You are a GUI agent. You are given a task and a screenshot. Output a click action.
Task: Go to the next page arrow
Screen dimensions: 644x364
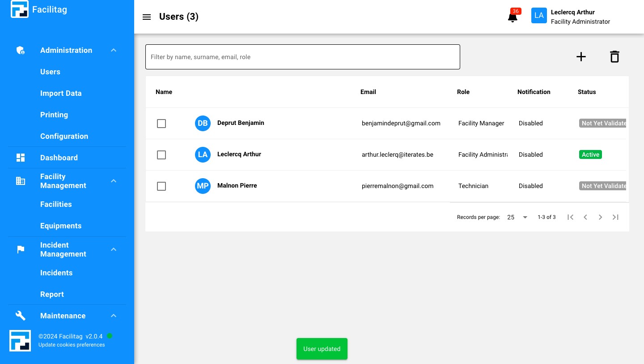[x=600, y=217]
